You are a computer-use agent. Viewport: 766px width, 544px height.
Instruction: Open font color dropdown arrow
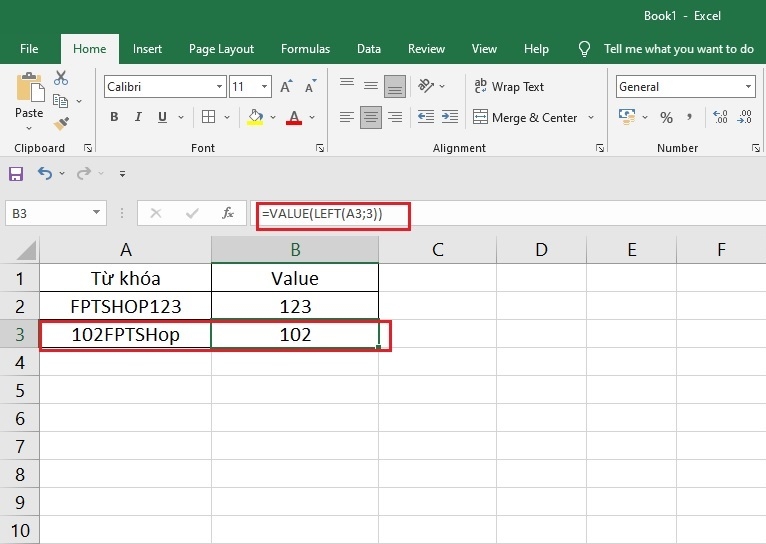point(312,117)
